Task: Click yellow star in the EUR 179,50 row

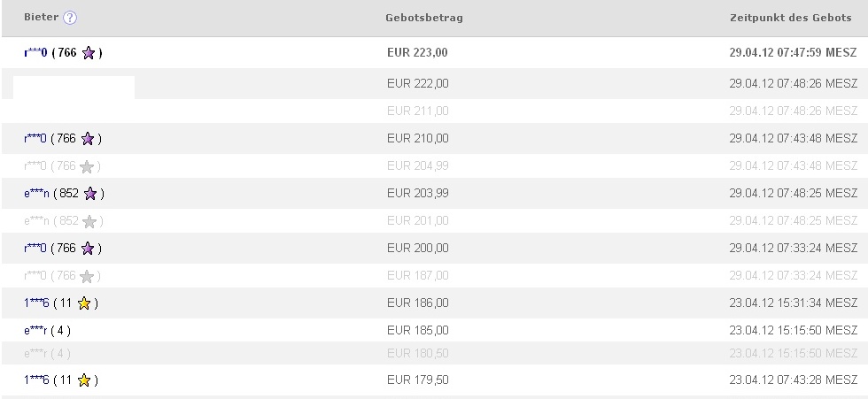Action: pos(84,380)
